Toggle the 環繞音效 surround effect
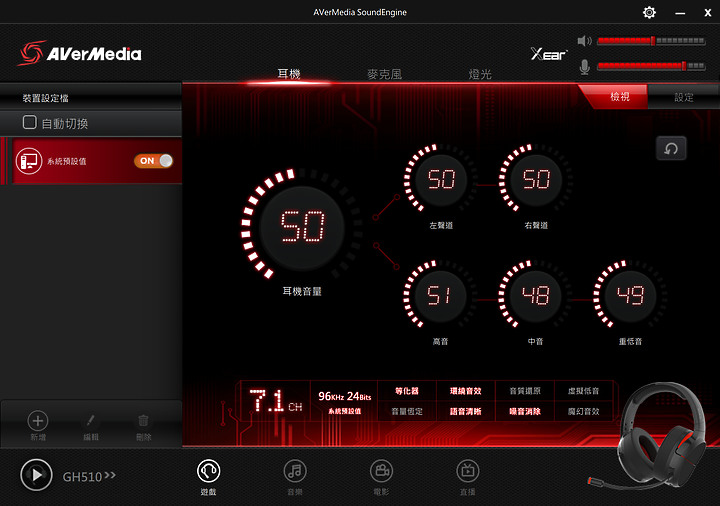The image size is (720, 506). (x=466, y=391)
